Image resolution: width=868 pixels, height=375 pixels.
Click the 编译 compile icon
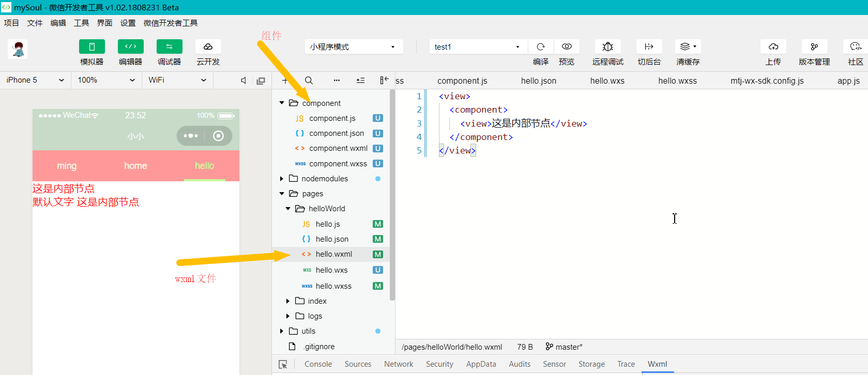(541, 46)
